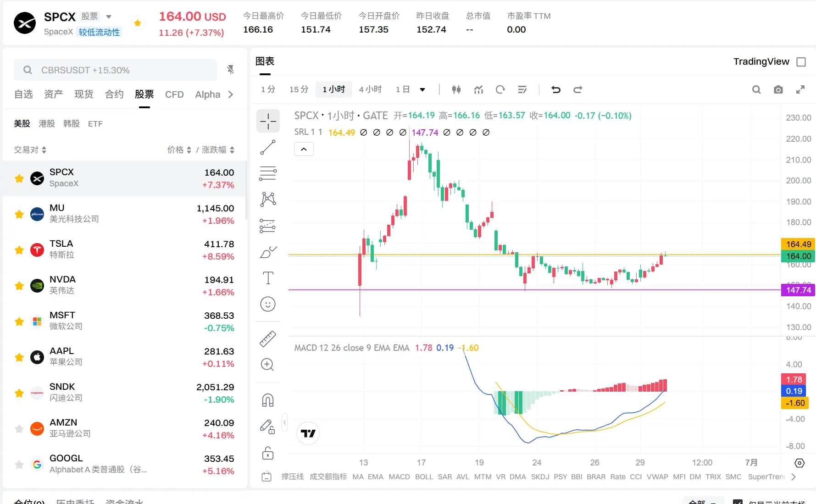Screen dimensions: 816x504
Task: Open the emoji sticker tool
Action: click(268, 304)
